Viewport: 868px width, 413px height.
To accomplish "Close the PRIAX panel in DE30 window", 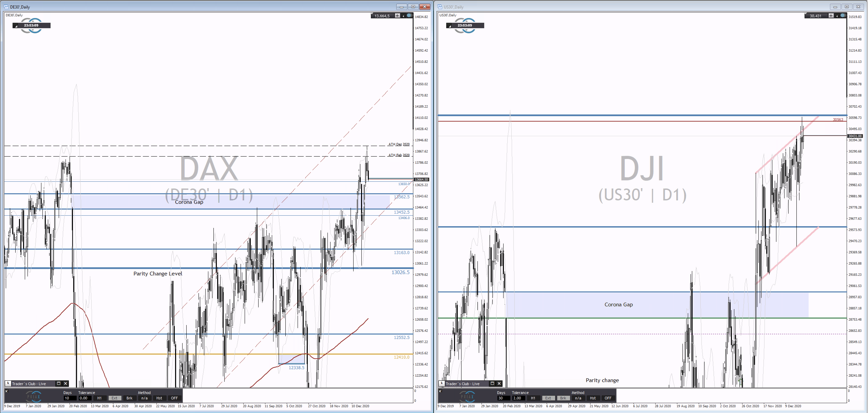I will [x=6, y=391].
